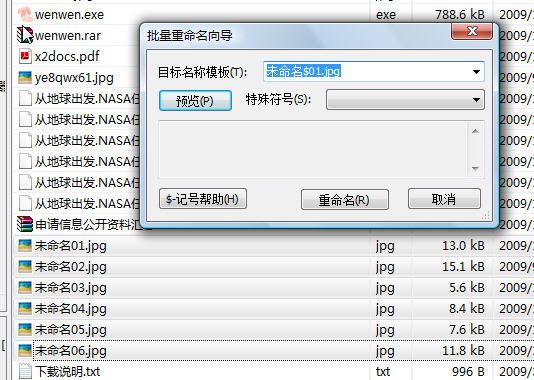Select the 下载说明.txt file name

pyautogui.click(x=67, y=371)
